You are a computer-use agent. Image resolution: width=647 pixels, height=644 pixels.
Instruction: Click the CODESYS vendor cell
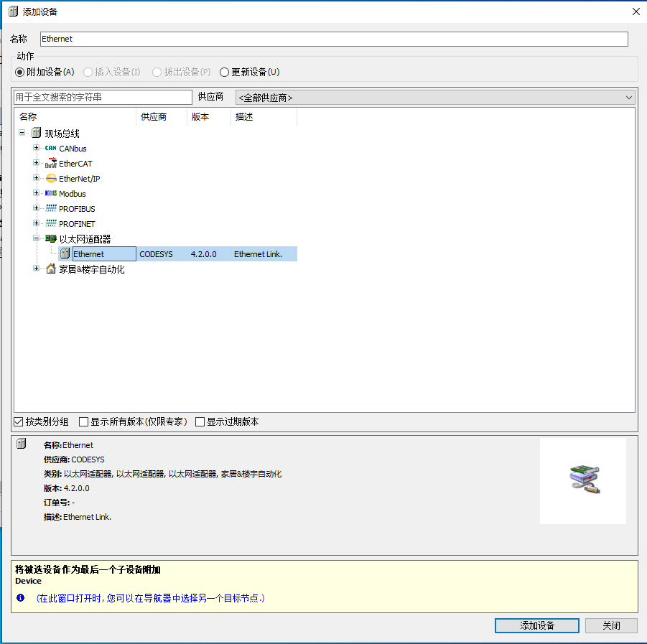pyautogui.click(x=156, y=254)
